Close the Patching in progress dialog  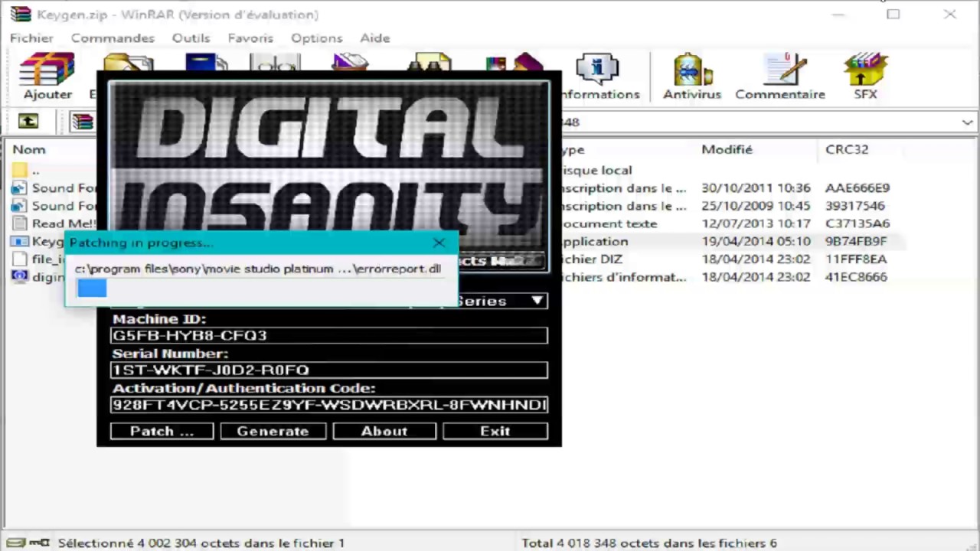coord(439,243)
